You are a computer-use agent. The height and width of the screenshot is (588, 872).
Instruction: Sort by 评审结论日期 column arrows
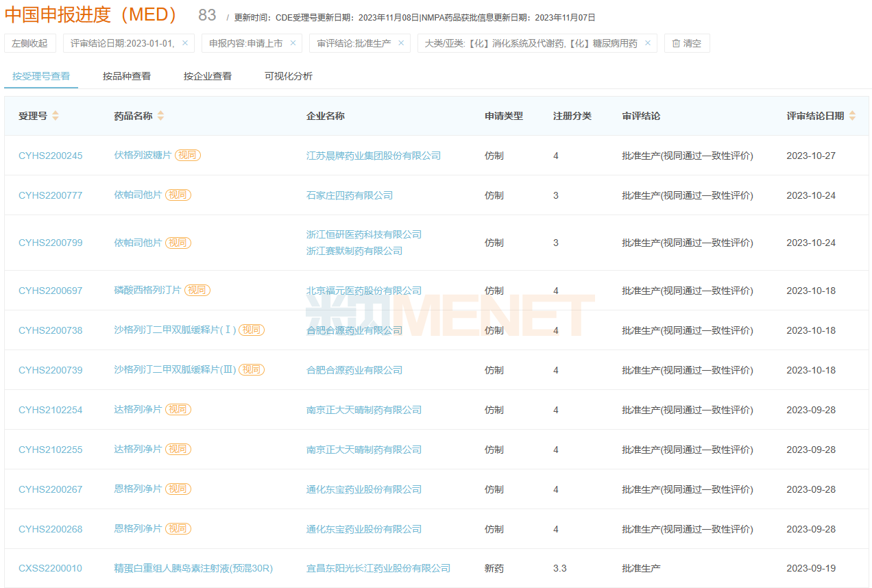point(852,116)
